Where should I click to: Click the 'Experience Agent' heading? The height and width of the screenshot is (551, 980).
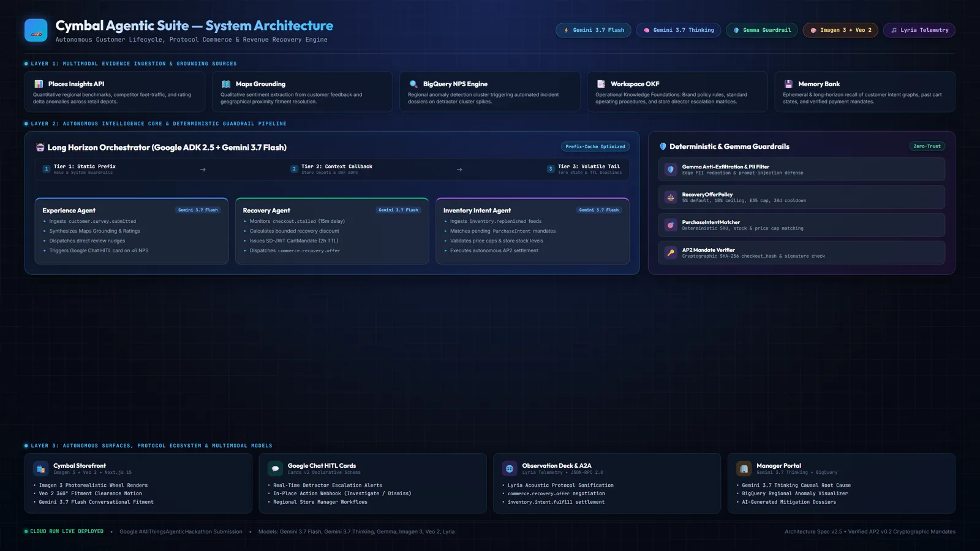click(69, 211)
